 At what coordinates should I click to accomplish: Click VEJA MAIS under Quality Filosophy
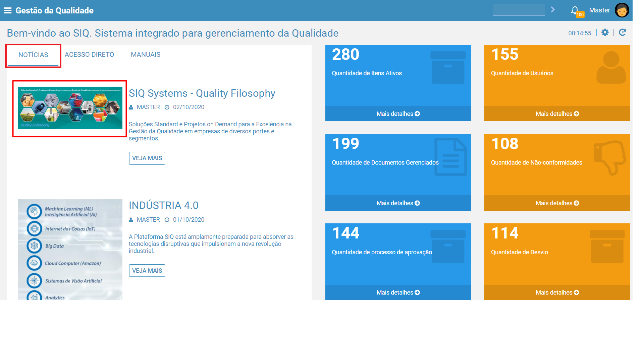coord(147,158)
